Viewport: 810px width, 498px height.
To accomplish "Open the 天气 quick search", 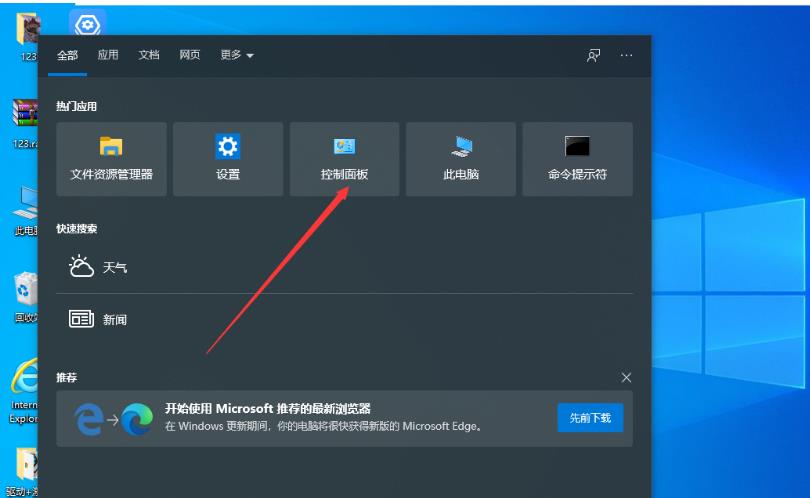I will pos(98,267).
